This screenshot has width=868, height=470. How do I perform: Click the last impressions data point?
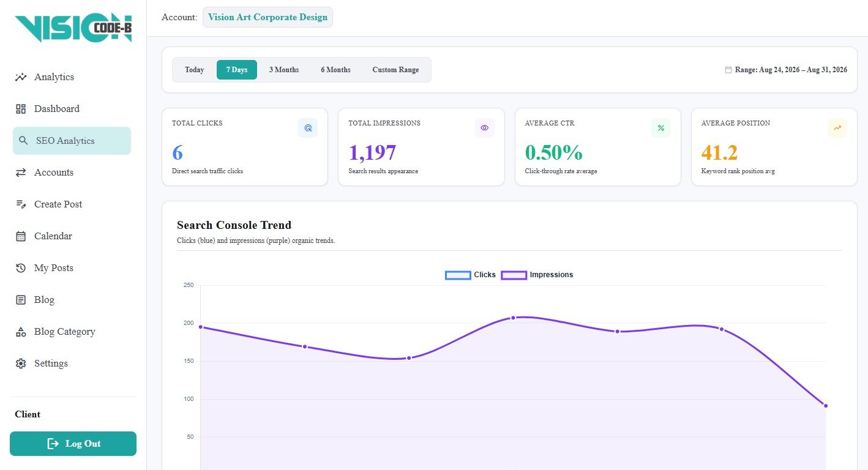click(826, 406)
